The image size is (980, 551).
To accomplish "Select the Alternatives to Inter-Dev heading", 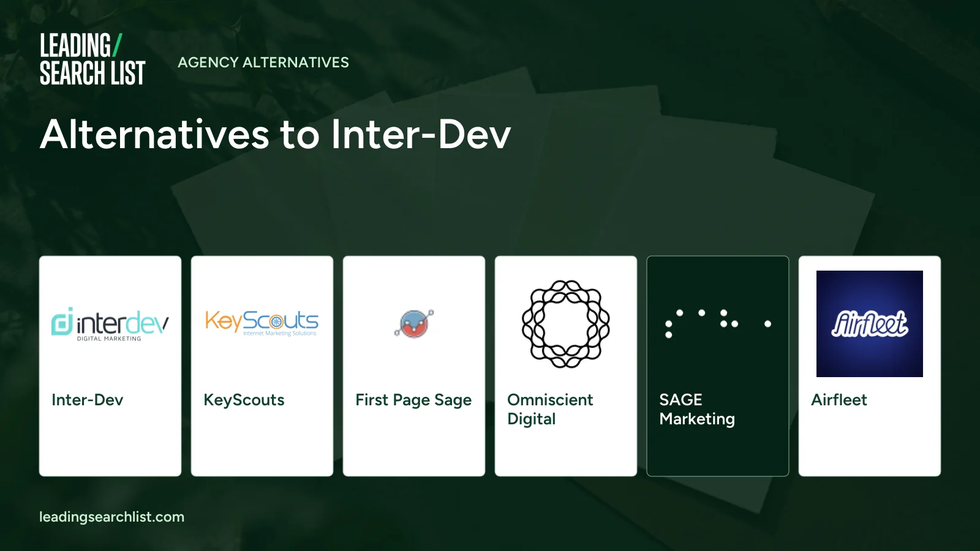I will click(276, 134).
